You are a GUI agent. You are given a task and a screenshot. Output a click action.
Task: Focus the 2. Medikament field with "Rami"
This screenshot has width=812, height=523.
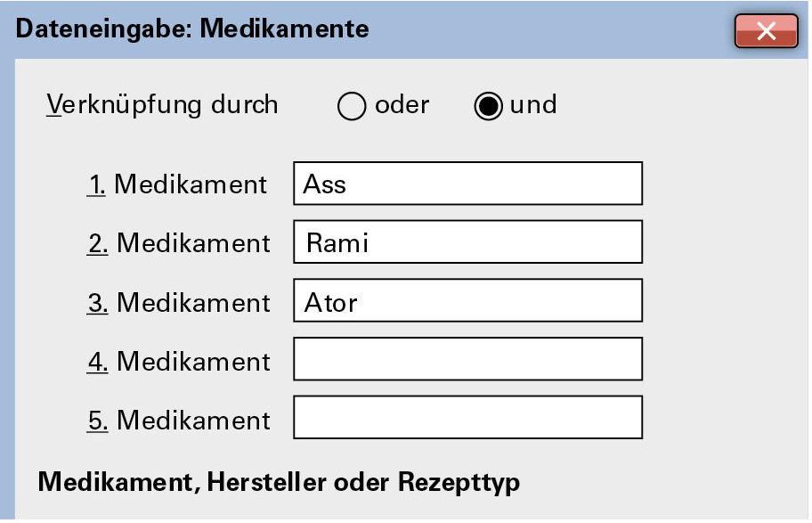coord(467,242)
